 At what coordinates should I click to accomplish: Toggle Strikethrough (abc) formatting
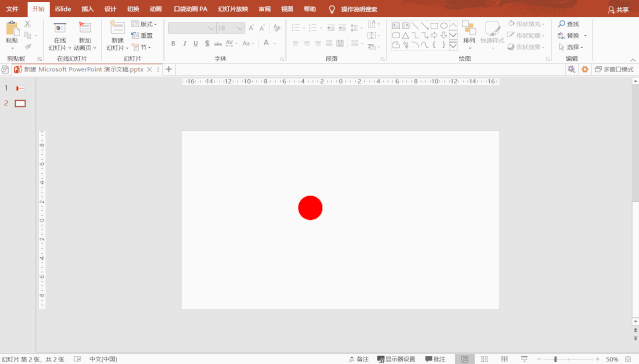218,43
